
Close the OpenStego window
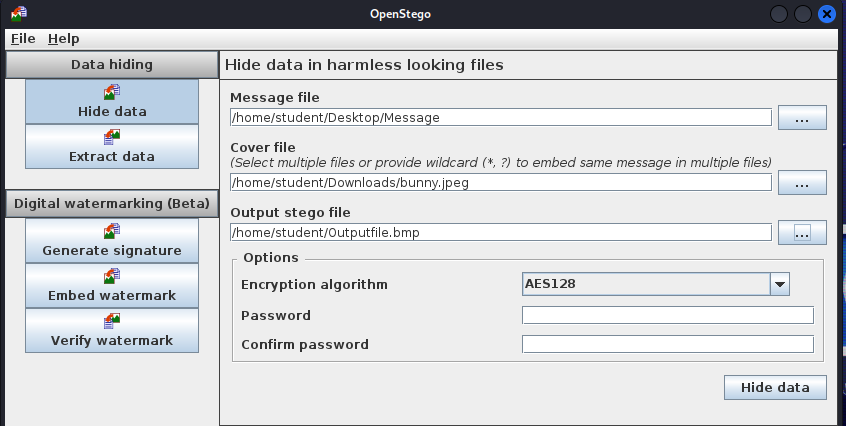point(826,13)
